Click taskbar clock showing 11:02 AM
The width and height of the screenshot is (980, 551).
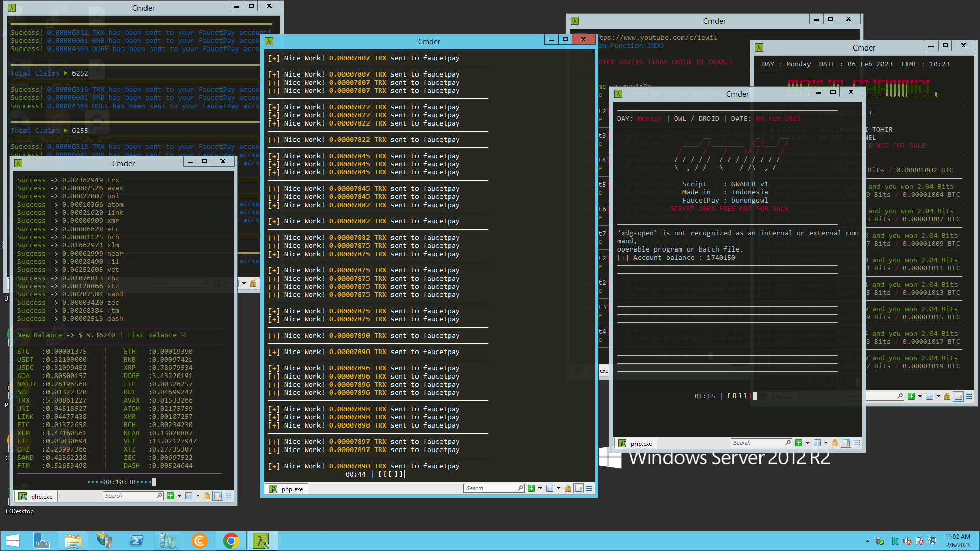(957, 541)
